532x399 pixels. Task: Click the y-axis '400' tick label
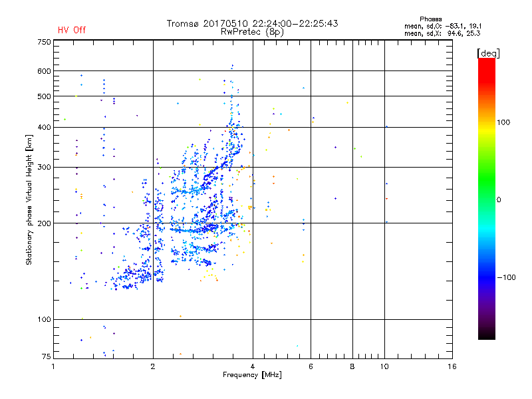pyautogui.click(x=44, y=127)
